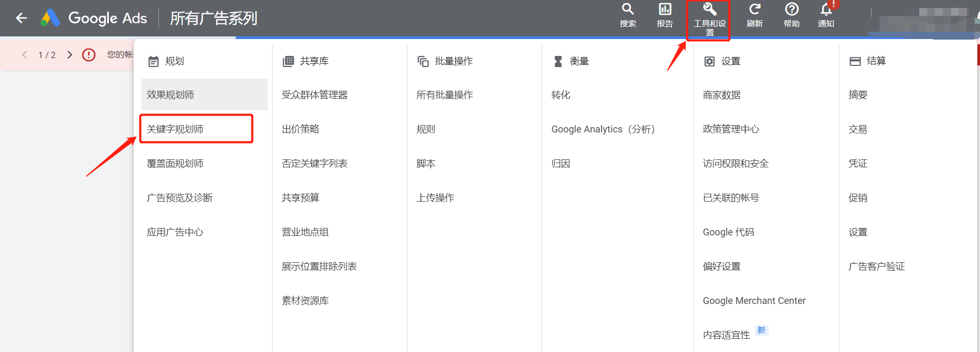Open 交易 transactions
The image size is (980, 352).
858,129
